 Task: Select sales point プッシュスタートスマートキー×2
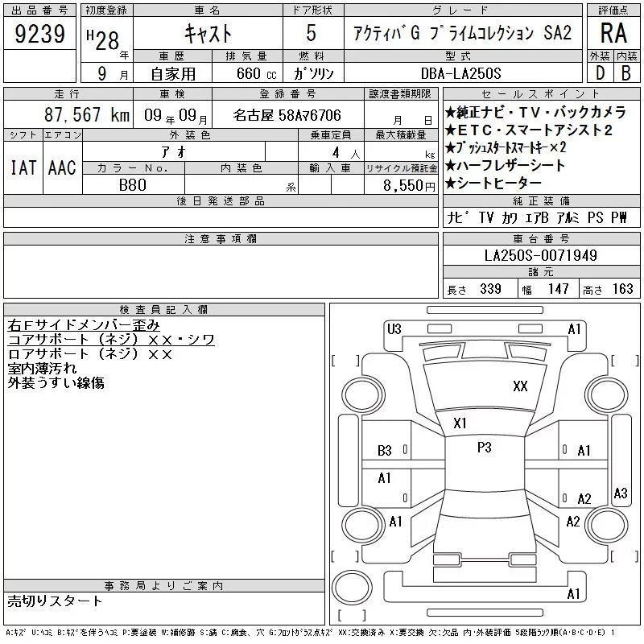(506, 147)
